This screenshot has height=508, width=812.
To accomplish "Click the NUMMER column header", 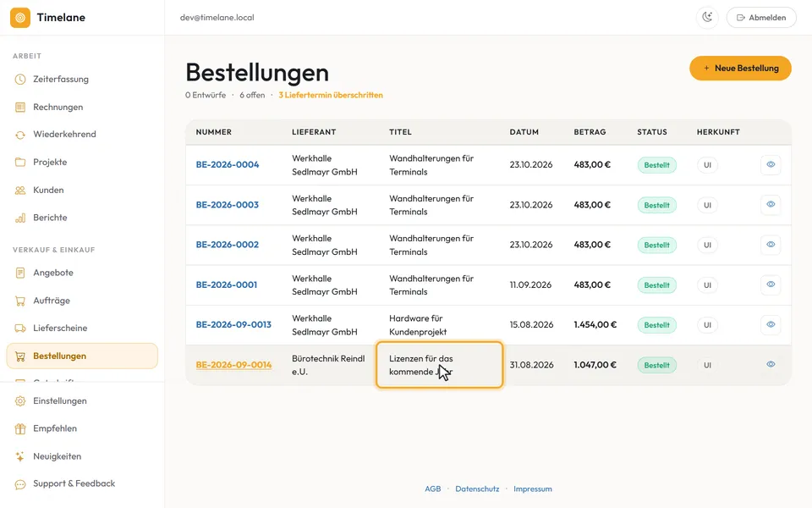I will coord(214,132).
